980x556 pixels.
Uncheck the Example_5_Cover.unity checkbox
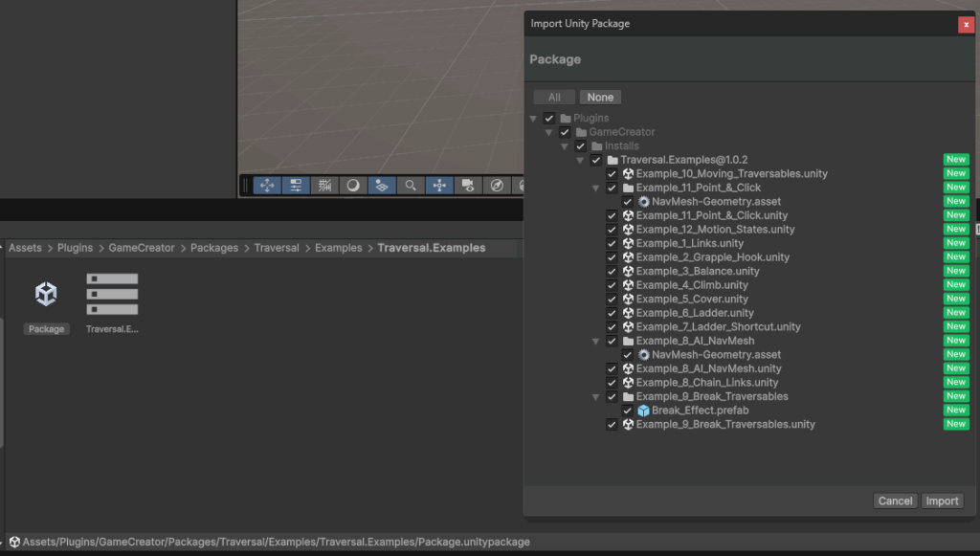click(x=612, y=300)
